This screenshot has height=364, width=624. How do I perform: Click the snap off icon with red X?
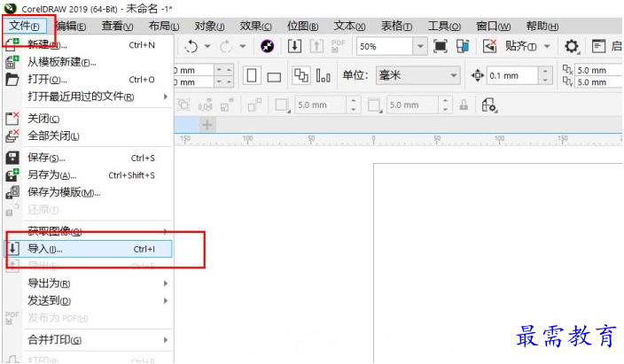(489, 46)
